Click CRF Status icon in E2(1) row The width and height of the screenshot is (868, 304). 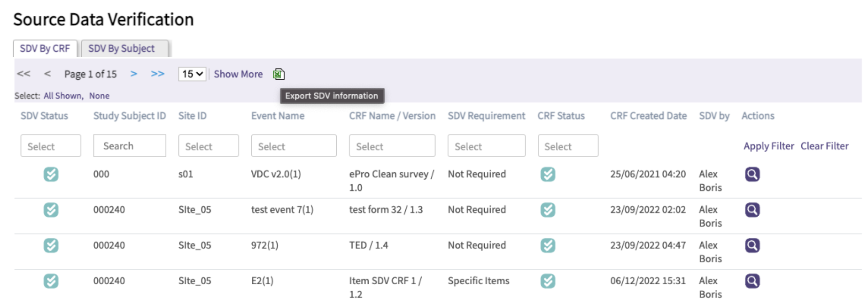[548, 281]
